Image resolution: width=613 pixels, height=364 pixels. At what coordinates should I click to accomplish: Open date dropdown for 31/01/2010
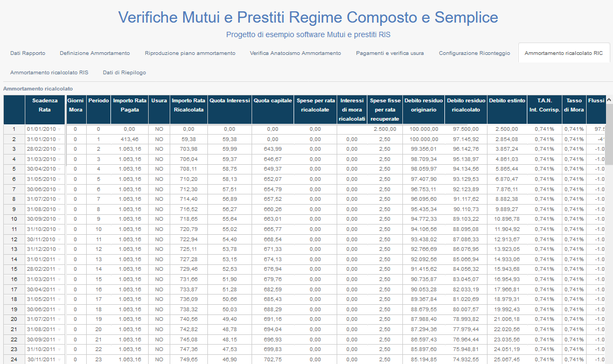click(x=59, y=139)
